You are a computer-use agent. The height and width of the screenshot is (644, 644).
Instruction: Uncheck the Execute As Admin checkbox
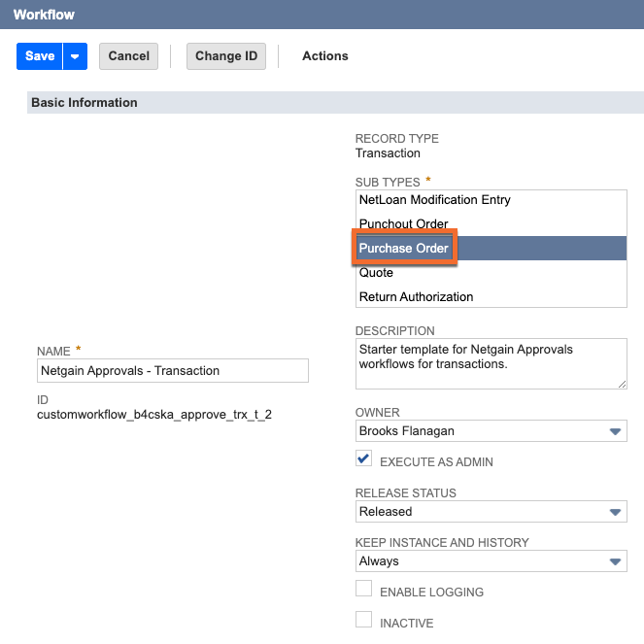[x=364, y=458]
